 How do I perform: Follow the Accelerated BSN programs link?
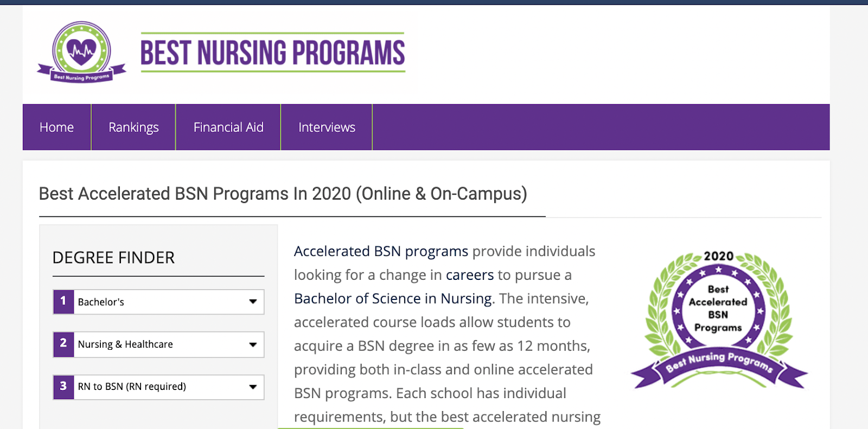click(381, 252)
